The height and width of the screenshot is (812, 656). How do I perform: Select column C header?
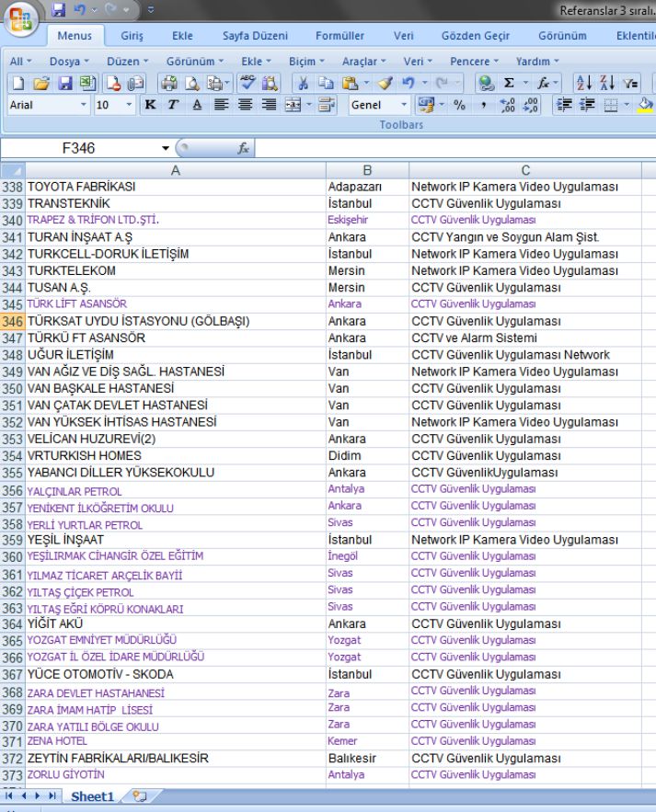(x=525, y=170)
